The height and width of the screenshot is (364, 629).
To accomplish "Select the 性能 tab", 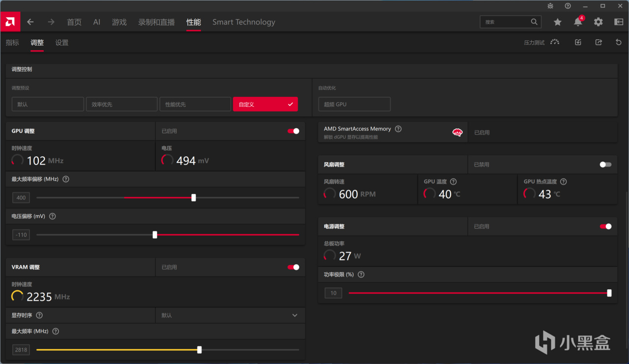I will [194, 22].
